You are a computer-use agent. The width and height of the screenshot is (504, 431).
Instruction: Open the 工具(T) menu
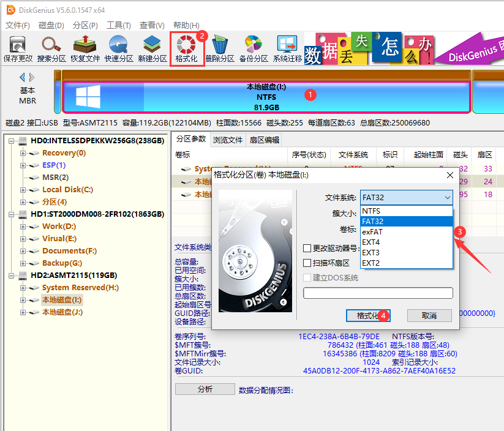(x=119, y=25)
